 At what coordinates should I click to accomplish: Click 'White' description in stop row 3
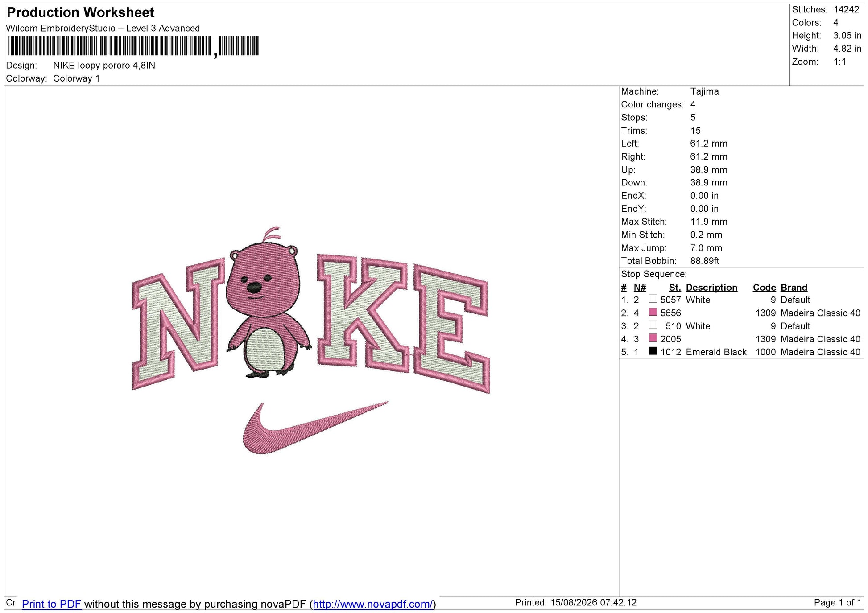coord(698,326)
